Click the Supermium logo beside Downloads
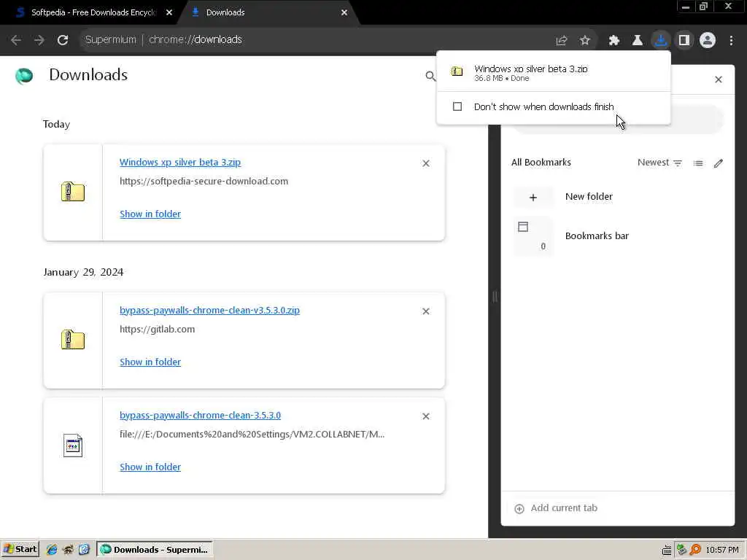 coord(24,76)
